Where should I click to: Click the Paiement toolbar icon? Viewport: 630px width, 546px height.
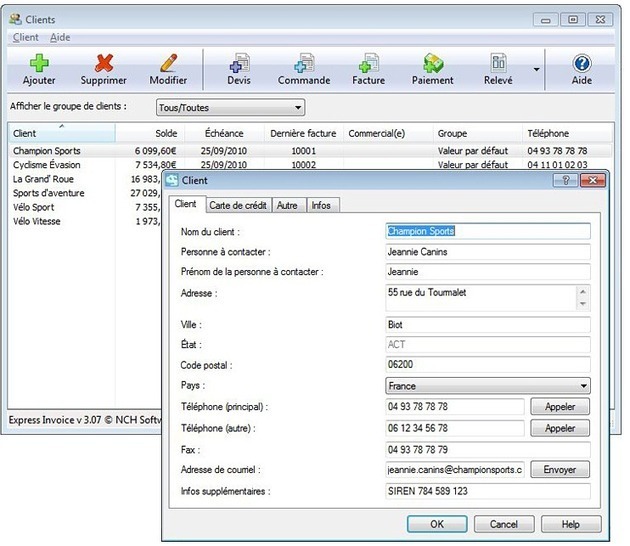click(432, 64)
